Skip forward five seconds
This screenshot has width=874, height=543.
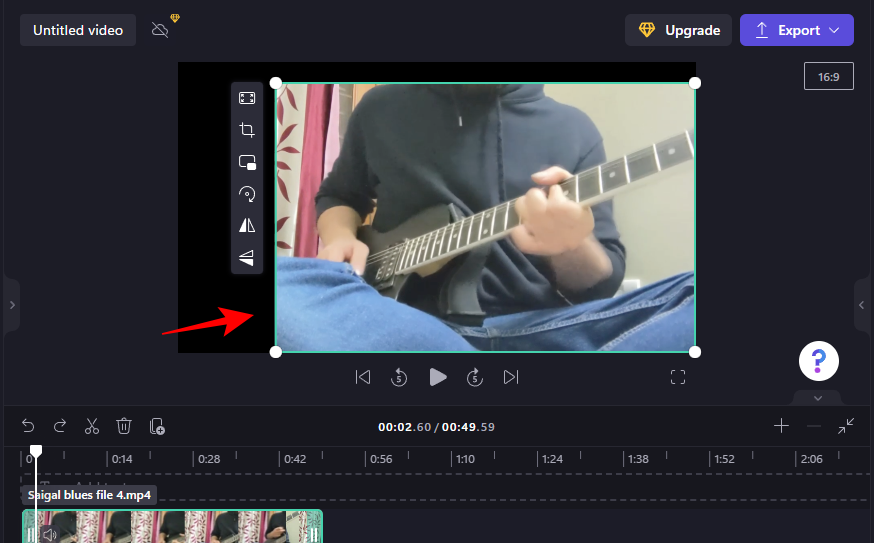pos(475,377)
